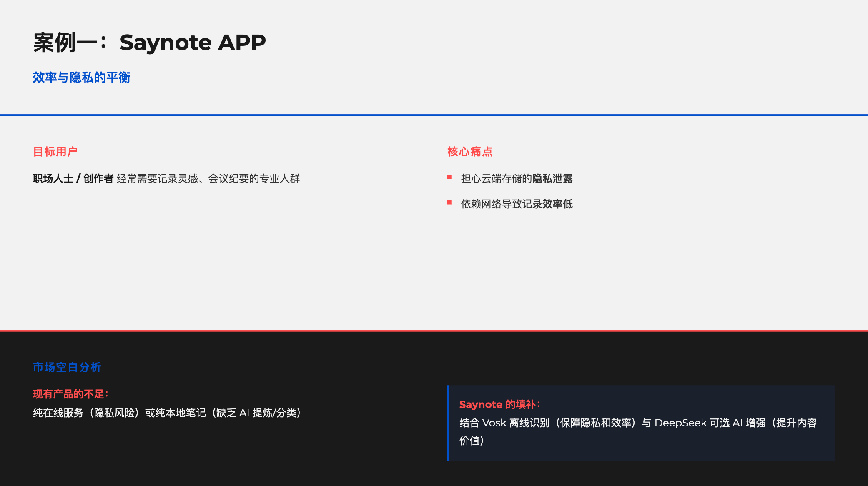Click the red divider above the dark section
The height and width of the screenshot is (486, 868).
[434, 331]
